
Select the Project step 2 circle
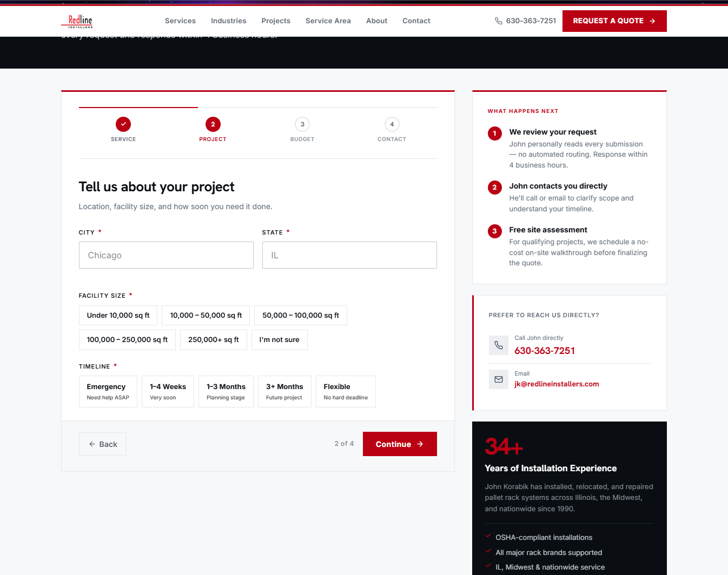coord(213,124)
